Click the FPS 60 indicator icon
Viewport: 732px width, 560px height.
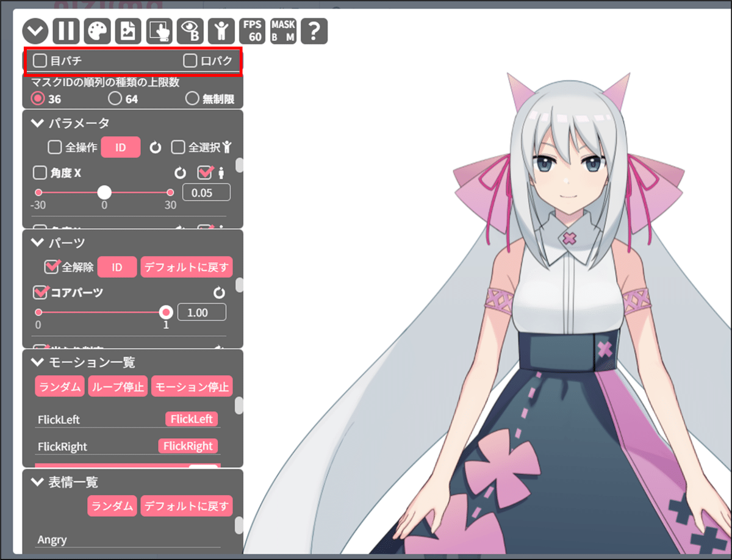tap(253, 31)
